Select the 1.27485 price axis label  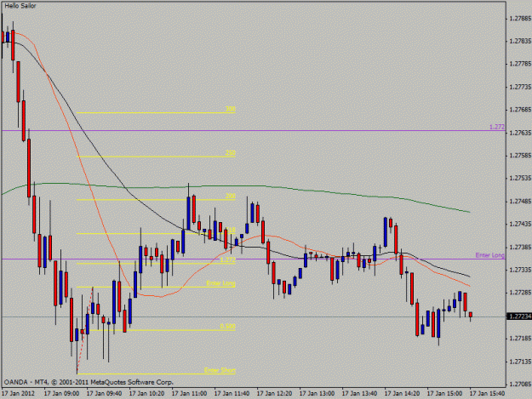520,202
